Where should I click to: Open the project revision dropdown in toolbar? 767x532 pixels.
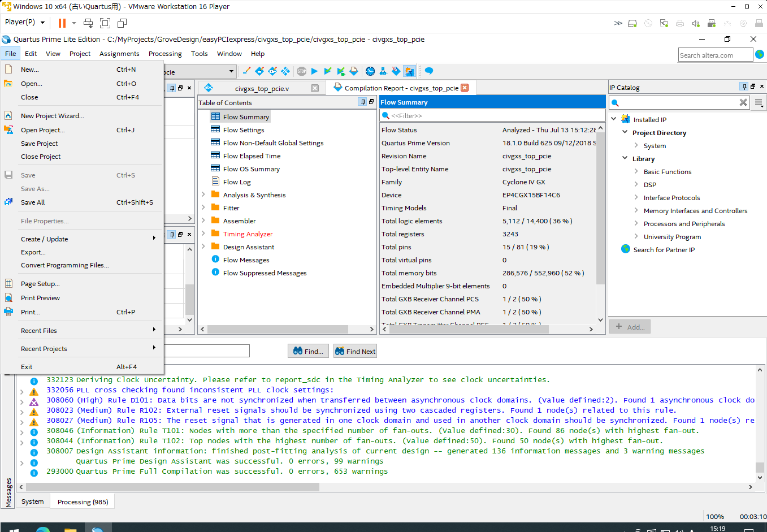click(x=231, y=71)
